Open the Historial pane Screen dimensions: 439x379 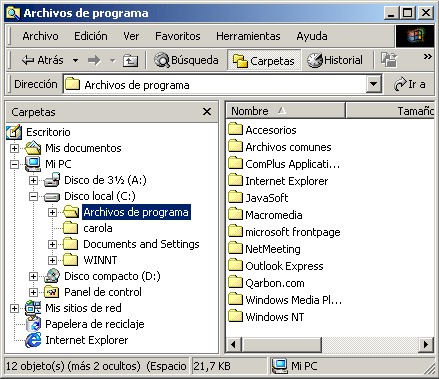[334, 60]
